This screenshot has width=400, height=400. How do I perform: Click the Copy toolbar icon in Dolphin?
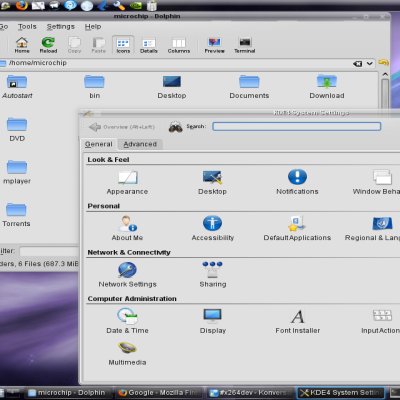74,45
